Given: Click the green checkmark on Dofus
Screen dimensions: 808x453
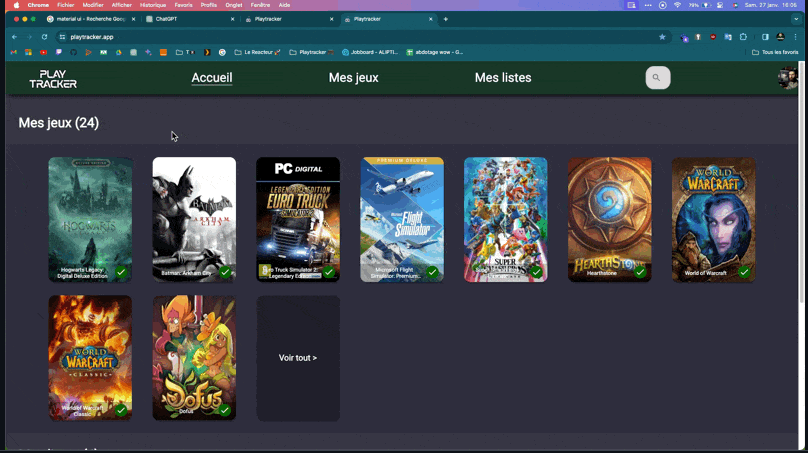Looking at the screenshot, I should click(x=225, y=410).
